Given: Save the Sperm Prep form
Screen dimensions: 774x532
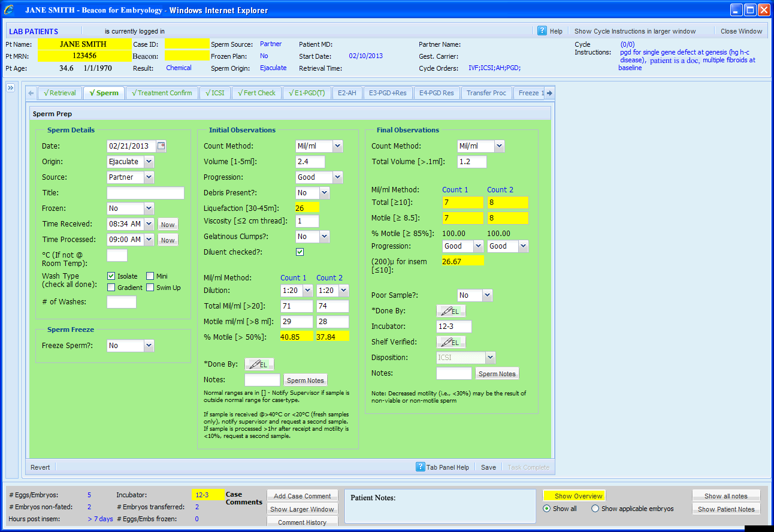Looking at the screenshot, I should pos(488,467).
